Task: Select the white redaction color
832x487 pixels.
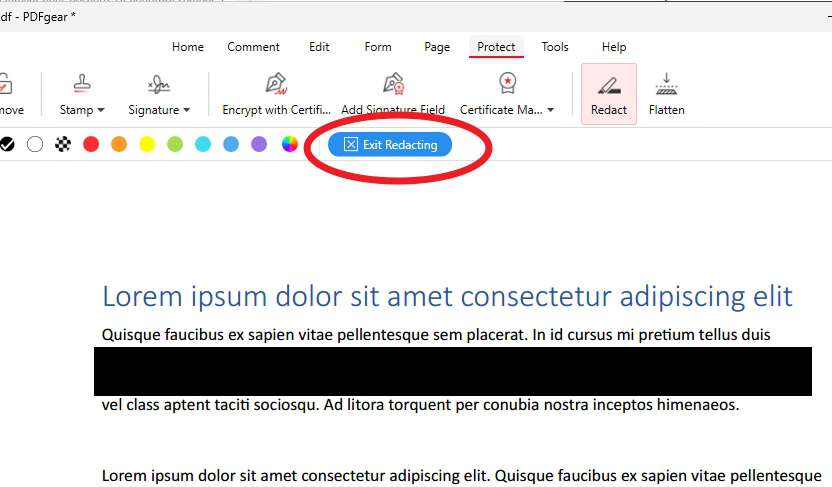Action: [35, 144]
